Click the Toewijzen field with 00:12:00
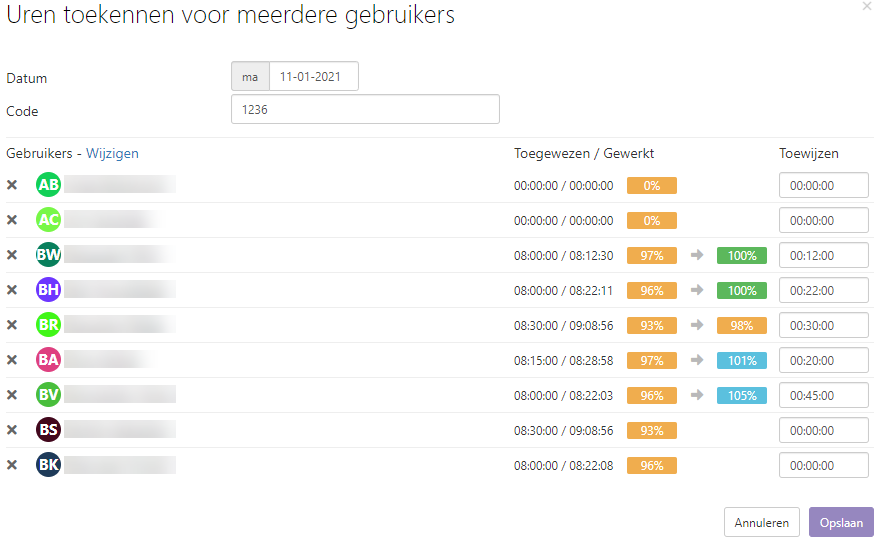 (824, 255)
